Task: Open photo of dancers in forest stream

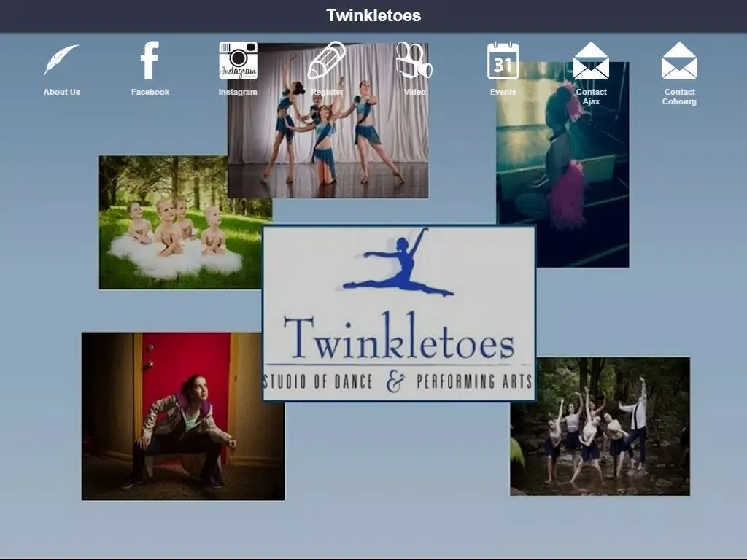Action: pos(600,426)
